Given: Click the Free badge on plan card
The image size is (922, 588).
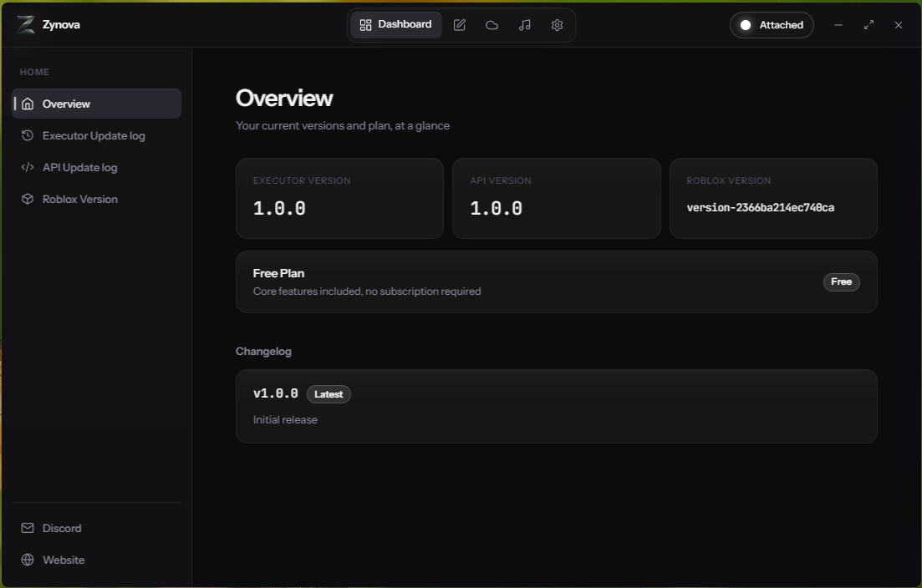Looking at the screenshot, I should (x=842, y=282).
